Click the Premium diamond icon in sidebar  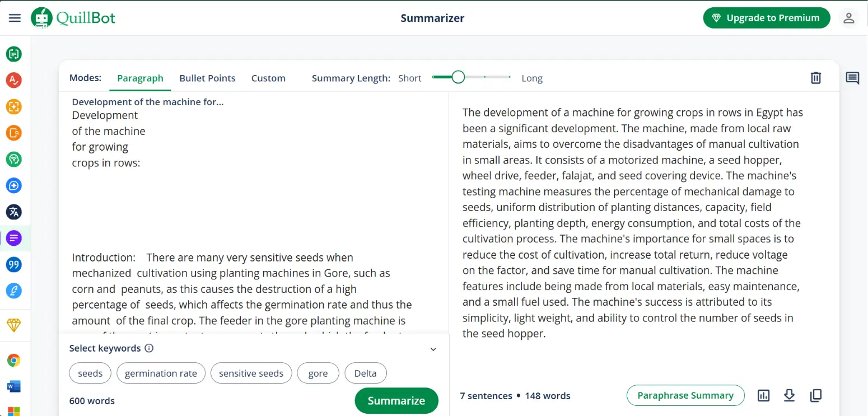click(x=14, y=325)
